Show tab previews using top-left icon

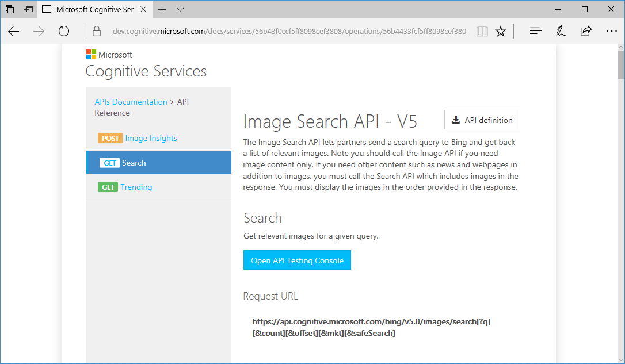coord(9,9)
